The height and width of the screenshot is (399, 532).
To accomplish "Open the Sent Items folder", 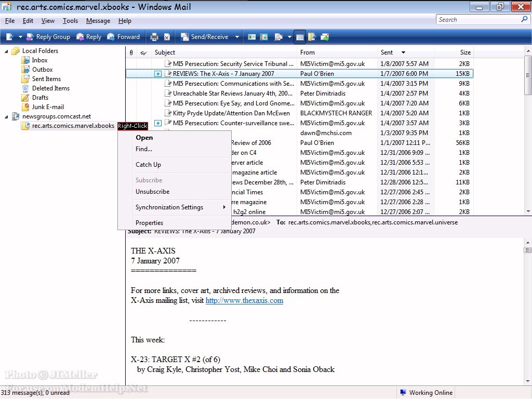I will [x=46, y=79].
